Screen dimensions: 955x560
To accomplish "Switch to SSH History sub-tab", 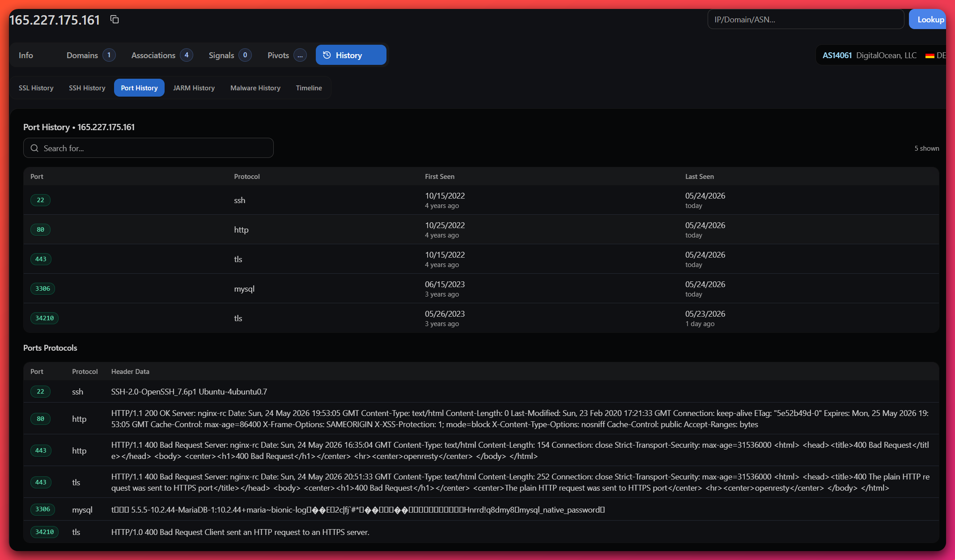I will 87,88.
